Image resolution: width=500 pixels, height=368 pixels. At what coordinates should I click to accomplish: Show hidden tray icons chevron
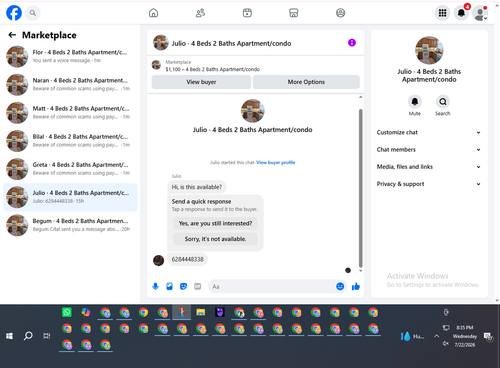(x=436, y=336)
